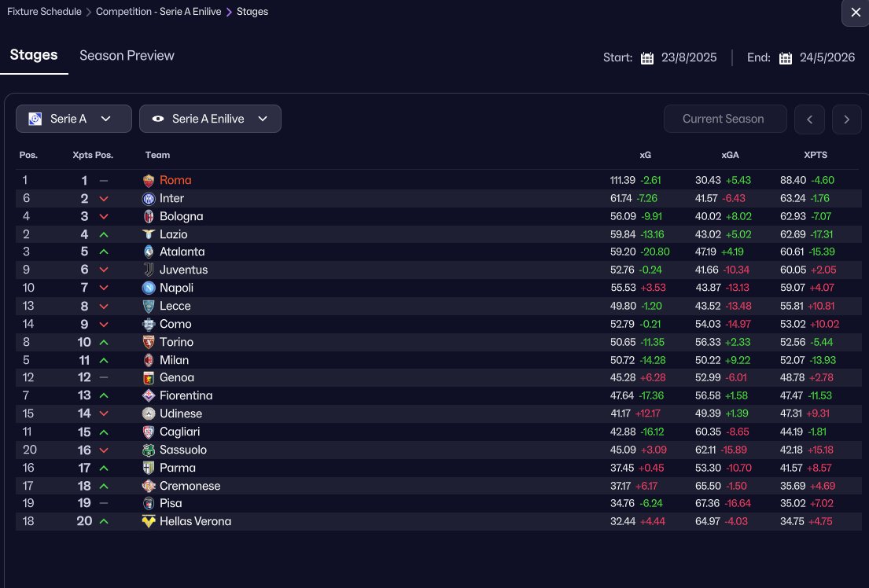Sort by Xpts Pos. column header
869x588 pixels.
93,155
